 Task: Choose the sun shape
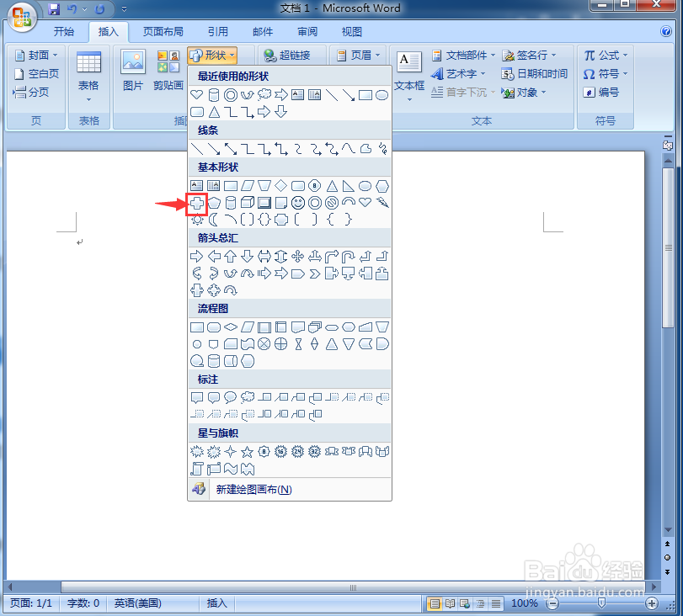click(197, 220)
